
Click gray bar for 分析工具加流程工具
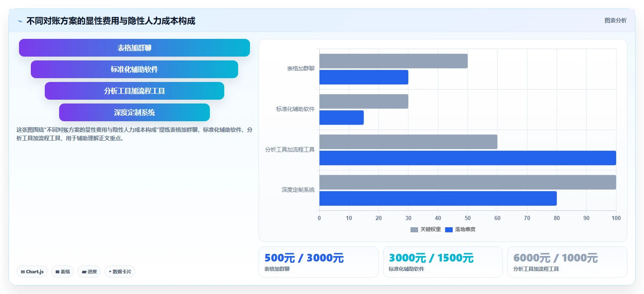coord(408,142)
